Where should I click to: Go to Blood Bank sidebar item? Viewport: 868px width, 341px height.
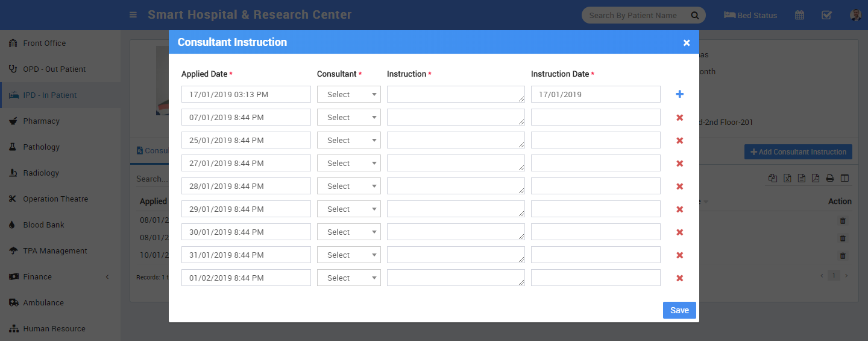coord(43,225)
